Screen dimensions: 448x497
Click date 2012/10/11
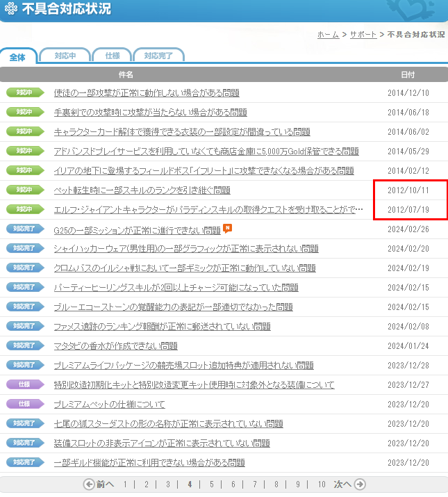tap(408, 190)
